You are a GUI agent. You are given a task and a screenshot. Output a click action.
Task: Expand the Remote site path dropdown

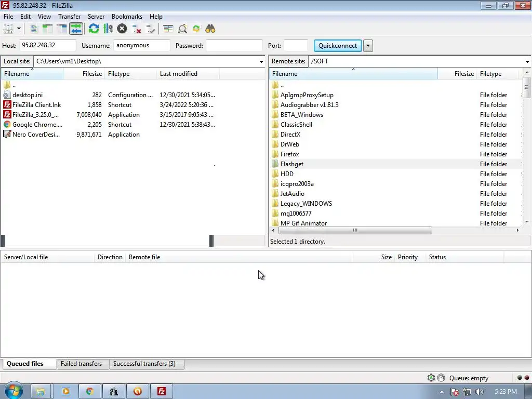527,61
